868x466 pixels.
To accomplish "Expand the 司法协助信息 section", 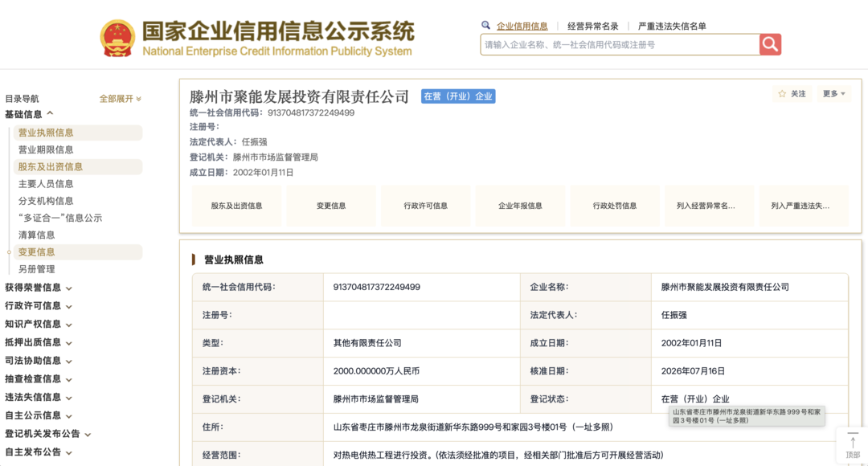I will pos(39,361).
